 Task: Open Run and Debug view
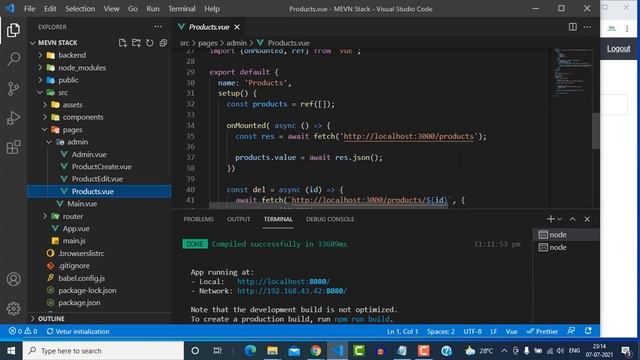[x=13, y=118]
